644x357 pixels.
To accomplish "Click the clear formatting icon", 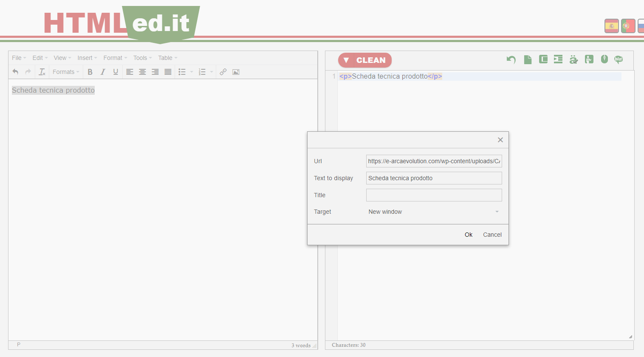I will pos(42,72).
